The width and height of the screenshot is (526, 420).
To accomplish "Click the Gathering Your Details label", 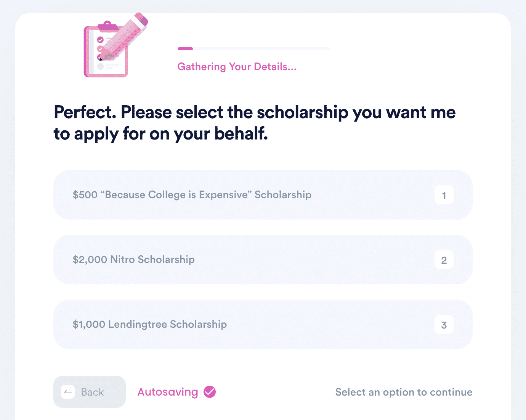I will coord(237,67).
